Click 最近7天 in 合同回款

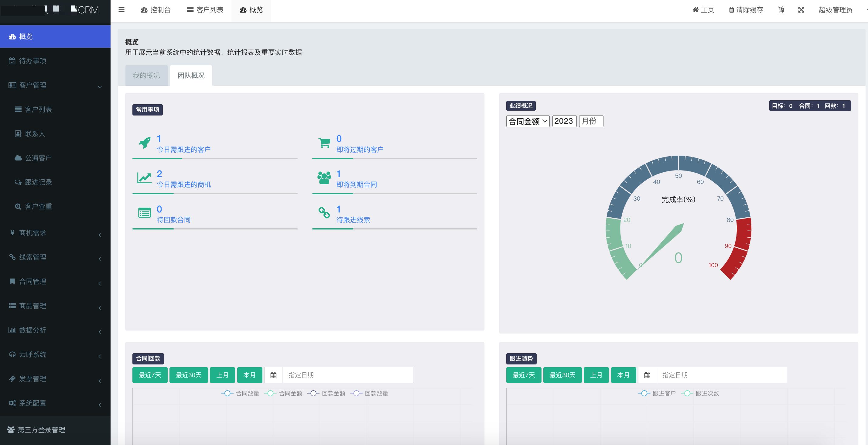pos(150,375)
